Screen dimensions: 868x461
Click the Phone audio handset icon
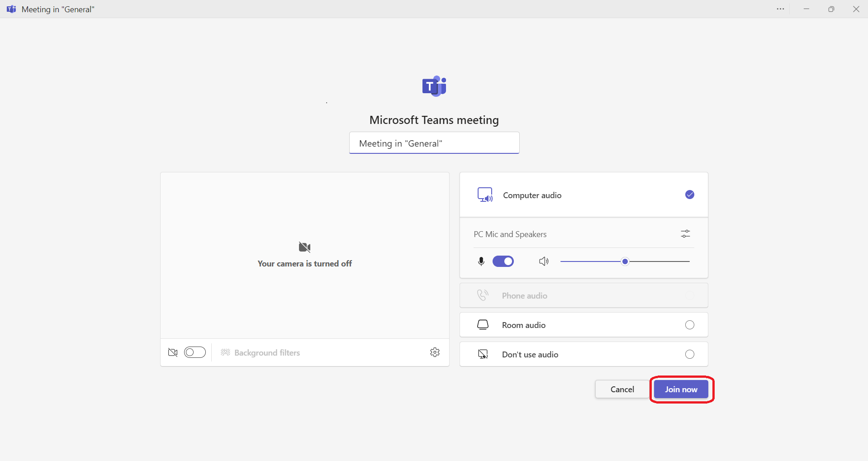coord(483,295)
